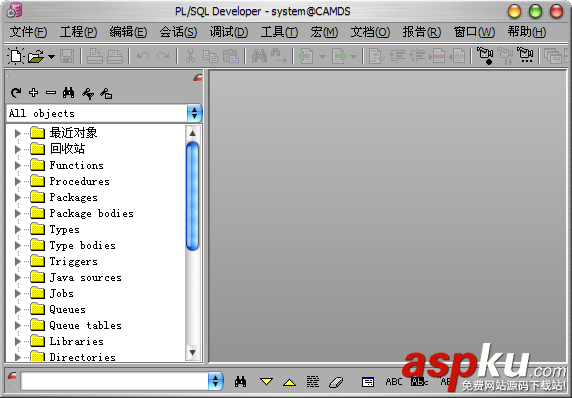Click the window list icon at toolbar end
This screenshot has width=572, height=398.
coord(553,56)
